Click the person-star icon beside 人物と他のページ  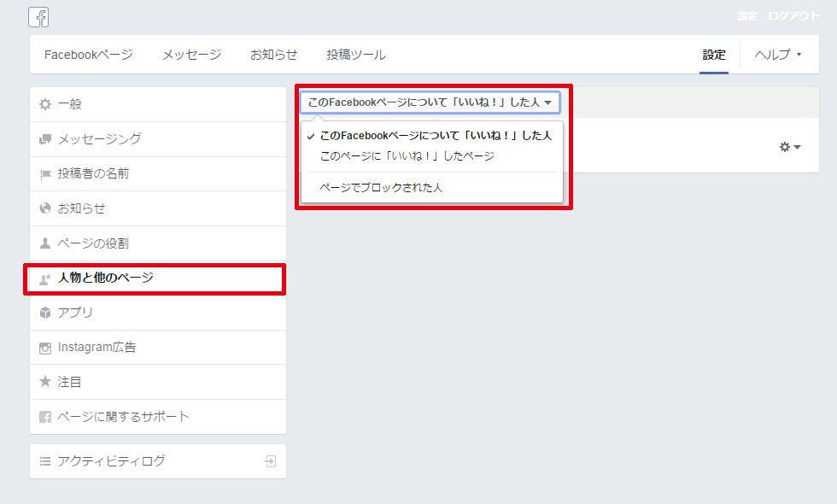[45, 278]
